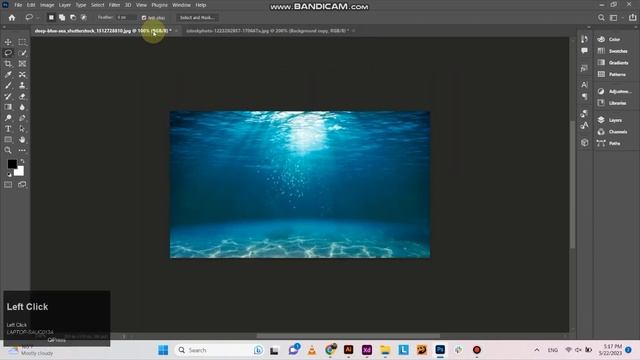The height and width of the screenshot is (360, 640).
Task: Open the Character panel icon
Action: tap(584, 85)
